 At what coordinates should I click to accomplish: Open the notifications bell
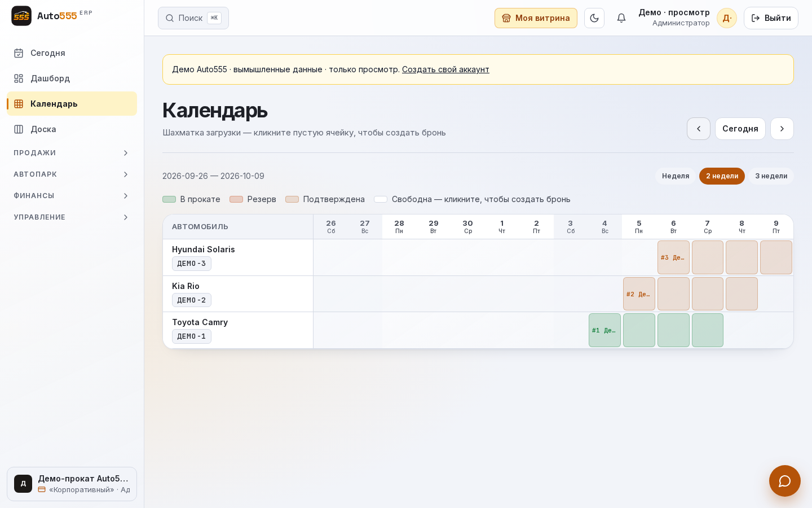(621, 18)
